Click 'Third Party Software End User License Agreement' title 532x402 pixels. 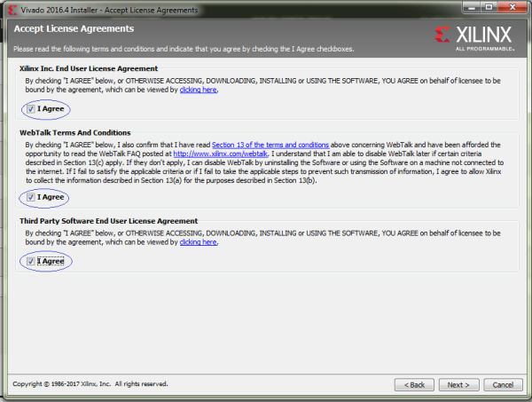tap(108, 221)
